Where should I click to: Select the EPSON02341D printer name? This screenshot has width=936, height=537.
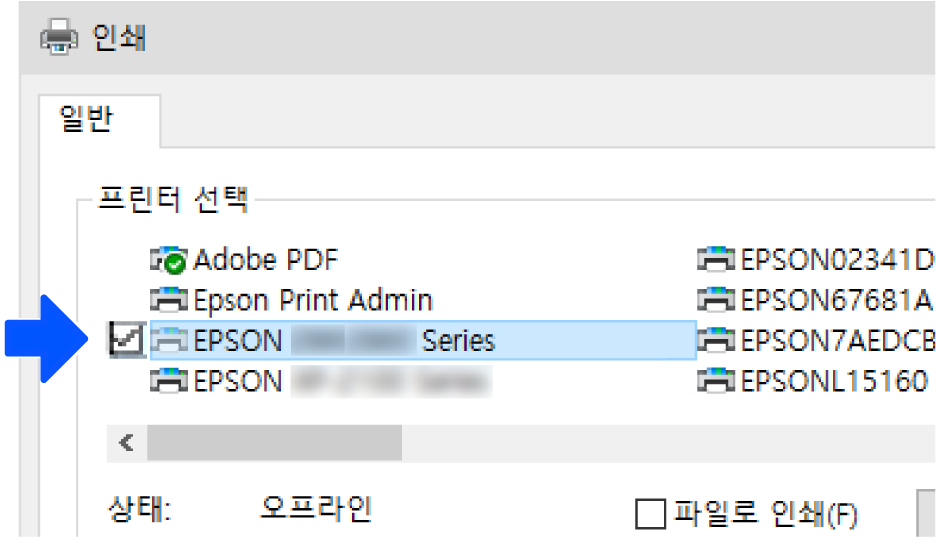(x=836, y=261)
